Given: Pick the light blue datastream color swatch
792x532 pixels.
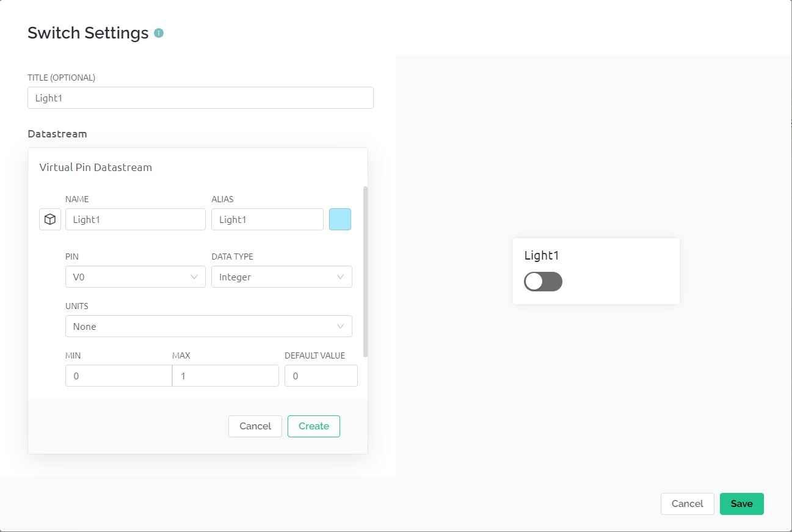Looking at the screenshot, I should 340,219.
